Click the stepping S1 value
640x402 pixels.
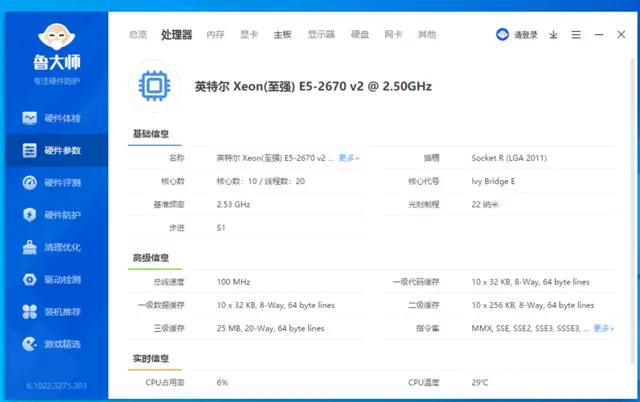(x=221, y=228)
